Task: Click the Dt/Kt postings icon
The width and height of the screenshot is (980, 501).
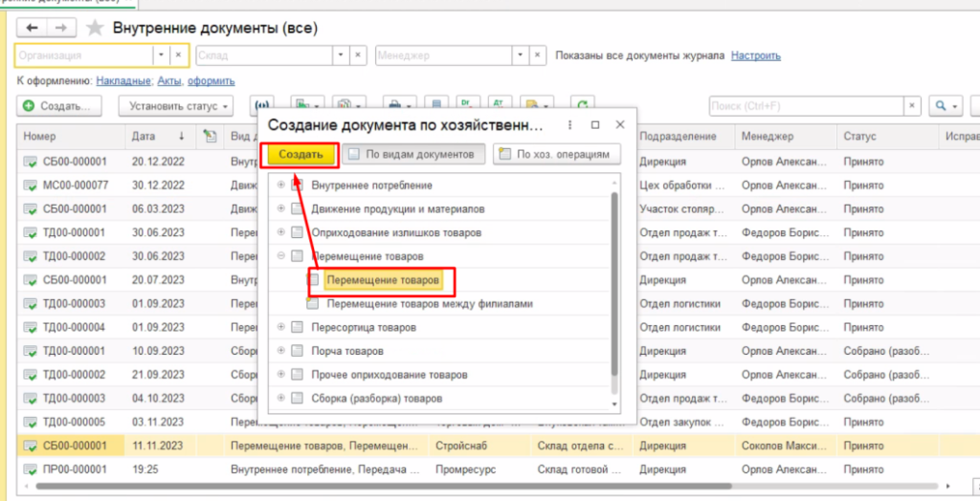Action: tap(466, 105)
